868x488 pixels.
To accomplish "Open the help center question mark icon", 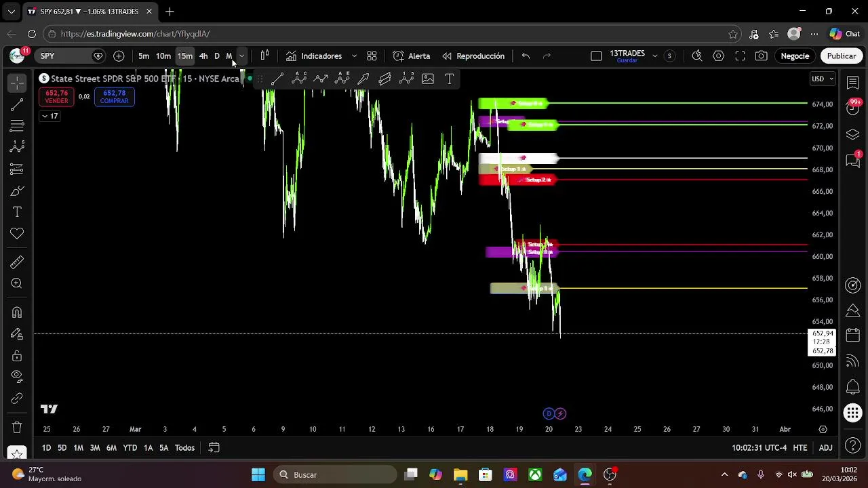I will click(x=853, y=445).
